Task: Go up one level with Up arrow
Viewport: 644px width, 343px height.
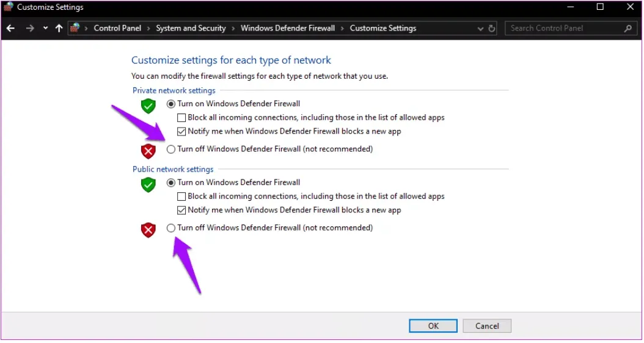Action: [x=59, y=28]
